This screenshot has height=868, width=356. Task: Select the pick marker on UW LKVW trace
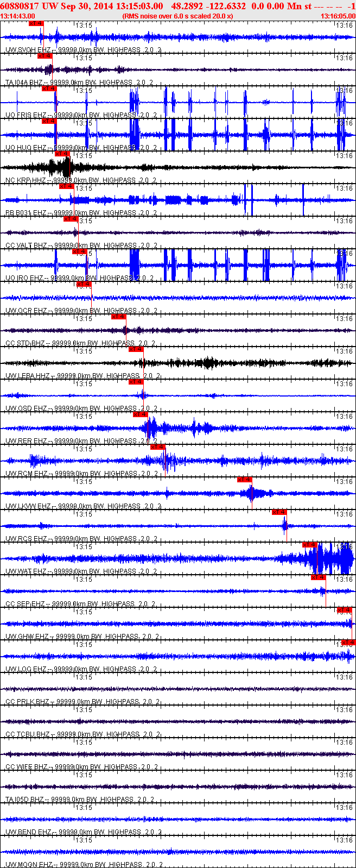tap(244, 480)
